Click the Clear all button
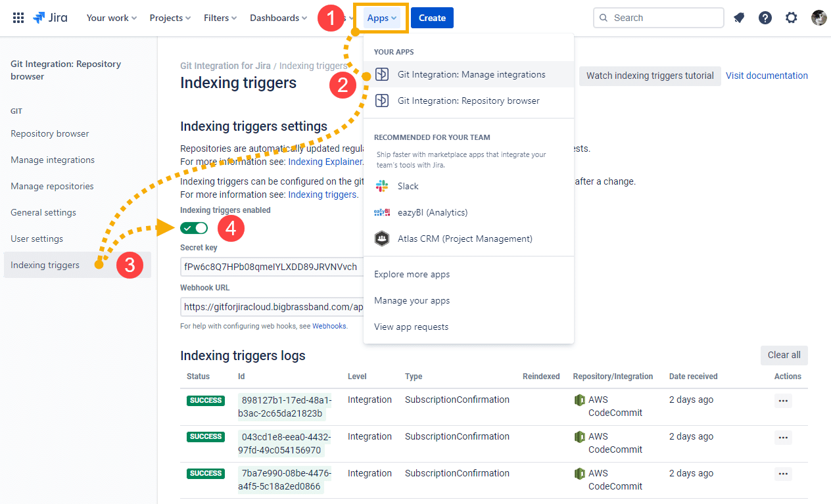Viewport: 831px width, 504px height. [784, 355]
